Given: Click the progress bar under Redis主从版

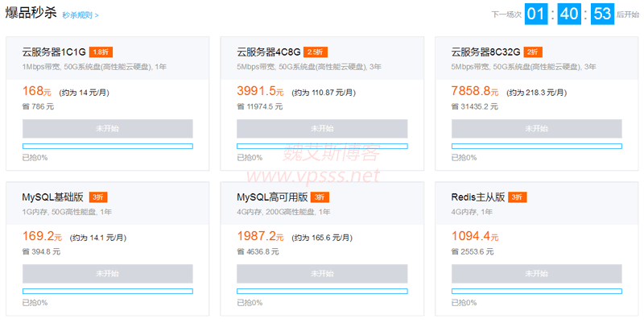Looking at the screenshot, I should pos(536,292).
